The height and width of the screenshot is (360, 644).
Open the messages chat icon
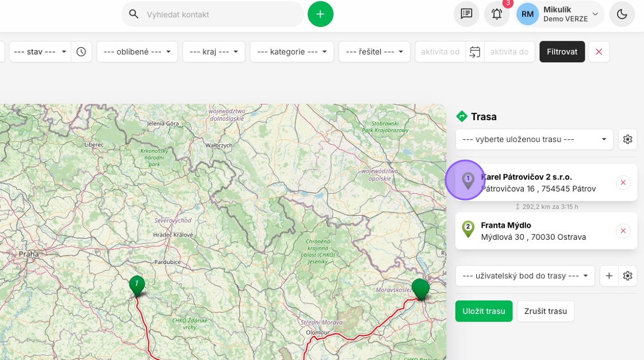(466, 14)
